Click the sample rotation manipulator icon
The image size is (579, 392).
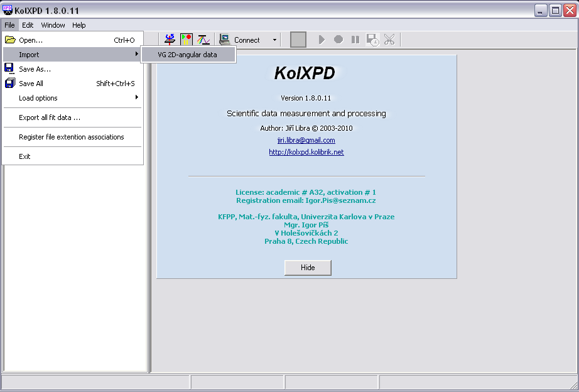[170, 40]
